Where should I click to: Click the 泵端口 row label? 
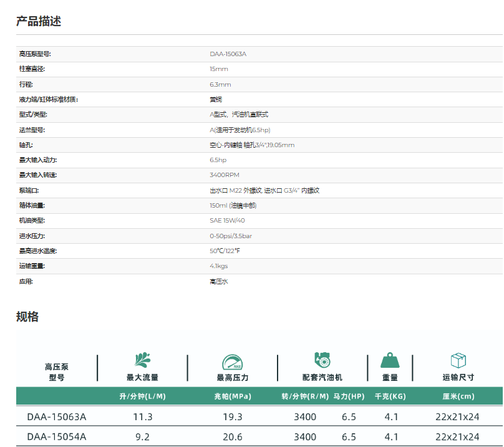(29, 190)
